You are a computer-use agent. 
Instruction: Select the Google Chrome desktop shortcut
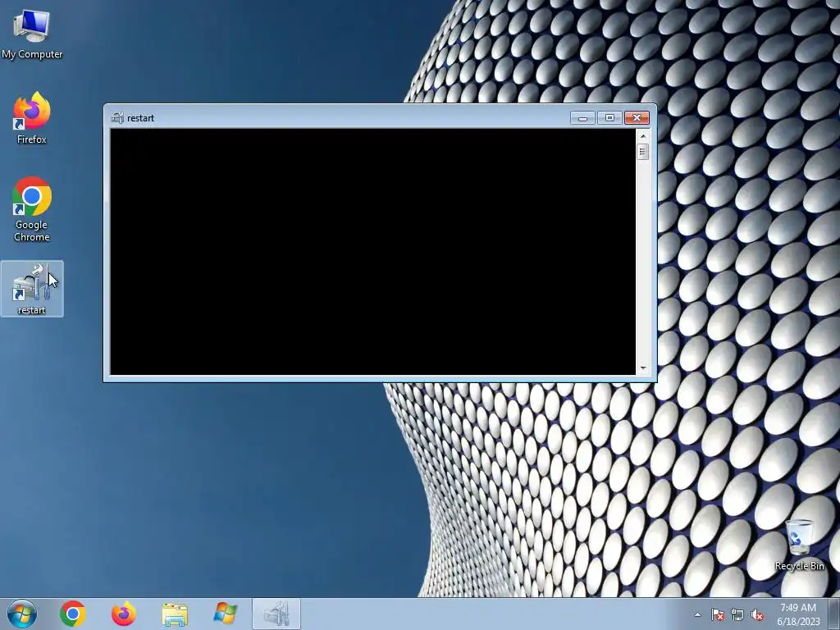pos(32,209)
